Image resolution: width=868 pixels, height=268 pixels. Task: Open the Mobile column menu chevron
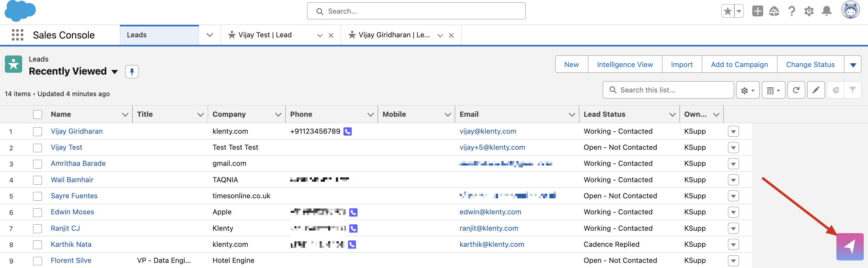pyautogui.click(x=447, y=115)
